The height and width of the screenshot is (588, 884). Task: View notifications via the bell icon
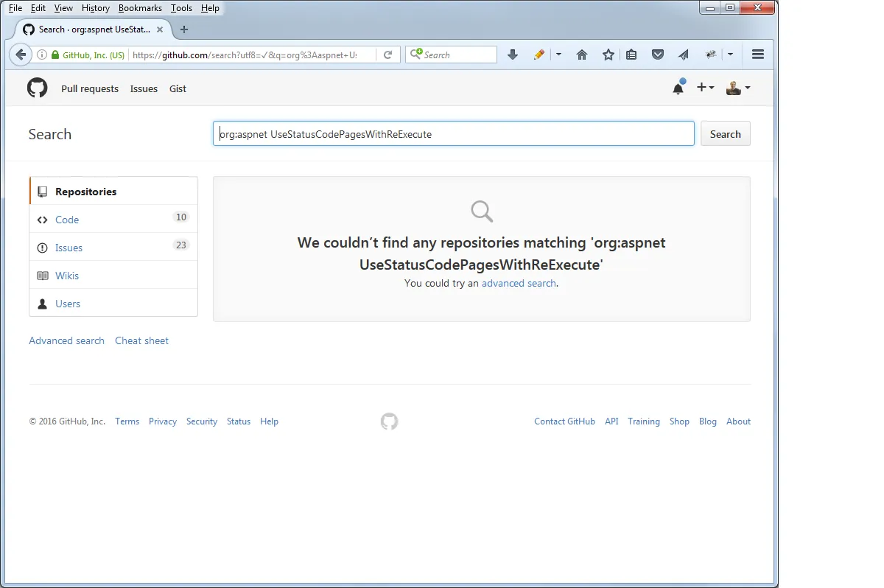pos(678,88)
